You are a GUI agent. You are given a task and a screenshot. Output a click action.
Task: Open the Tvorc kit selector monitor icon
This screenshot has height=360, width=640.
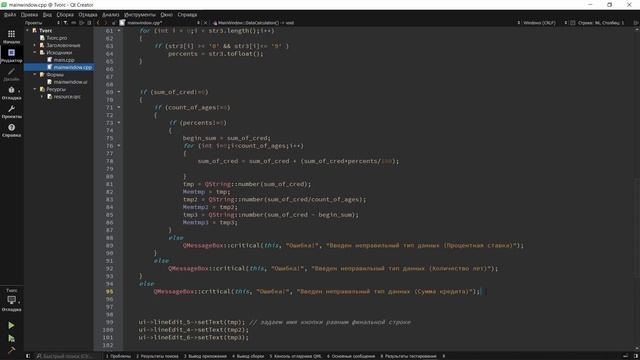(11, 301)
